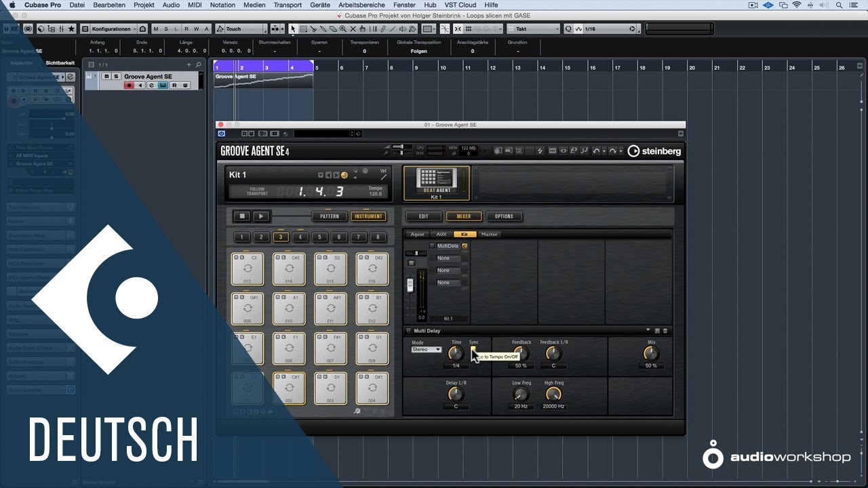
Task: Open the Multi Delay Mode Stereo dropdown
Action: pyautogui.click(x=427, y=350)
